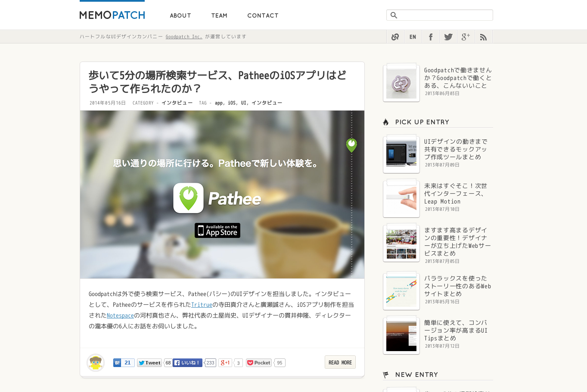
Task: Click the MEMOPATCH logo
Action: pyautogui.click(x=112, y=15)
